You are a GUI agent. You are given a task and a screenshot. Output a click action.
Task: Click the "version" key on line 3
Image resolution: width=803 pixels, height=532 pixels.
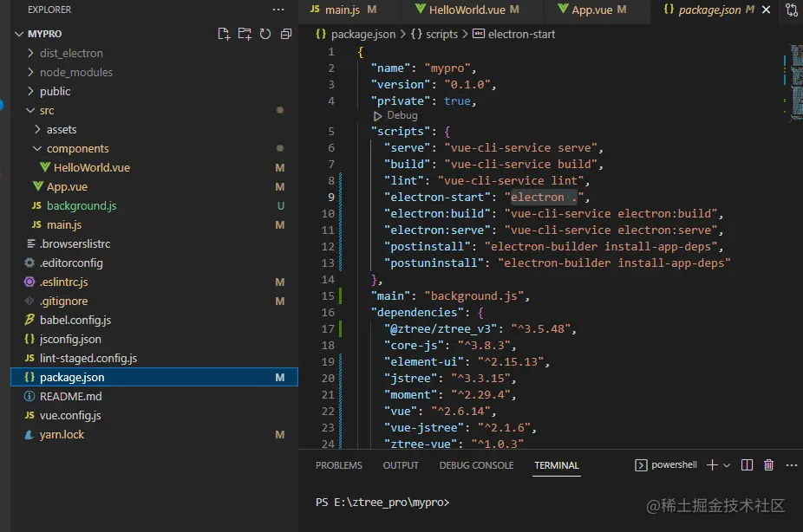(x=401, y=84)
